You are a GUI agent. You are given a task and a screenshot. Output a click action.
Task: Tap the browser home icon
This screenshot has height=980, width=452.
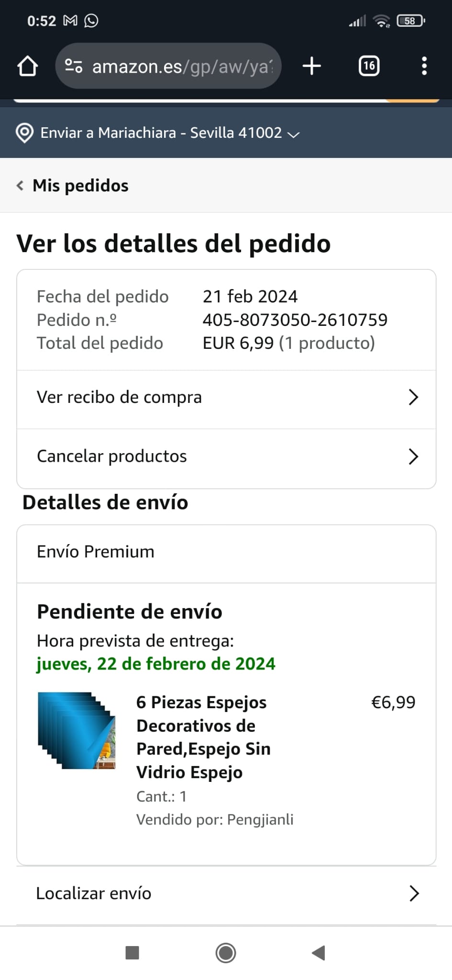27,66
